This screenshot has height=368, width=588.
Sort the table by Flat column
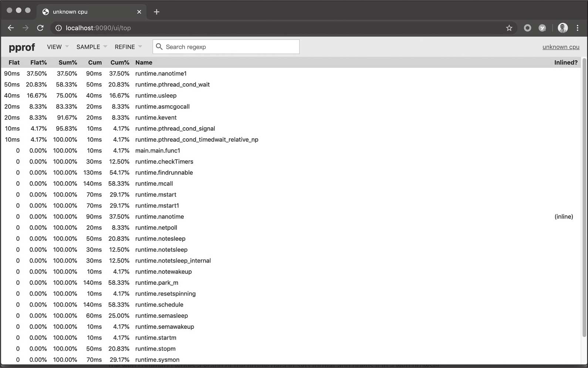[x=14, y=63]
